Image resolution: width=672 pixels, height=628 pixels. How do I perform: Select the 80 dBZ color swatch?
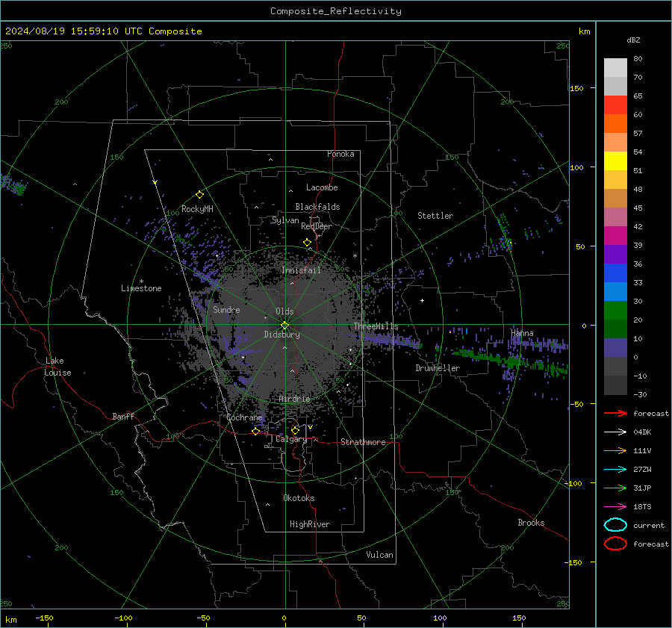615,67
